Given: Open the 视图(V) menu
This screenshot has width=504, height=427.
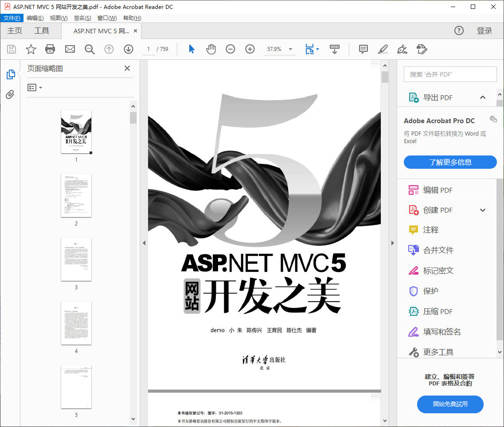Looking at the screenshot, I should (x=59, y=18).
